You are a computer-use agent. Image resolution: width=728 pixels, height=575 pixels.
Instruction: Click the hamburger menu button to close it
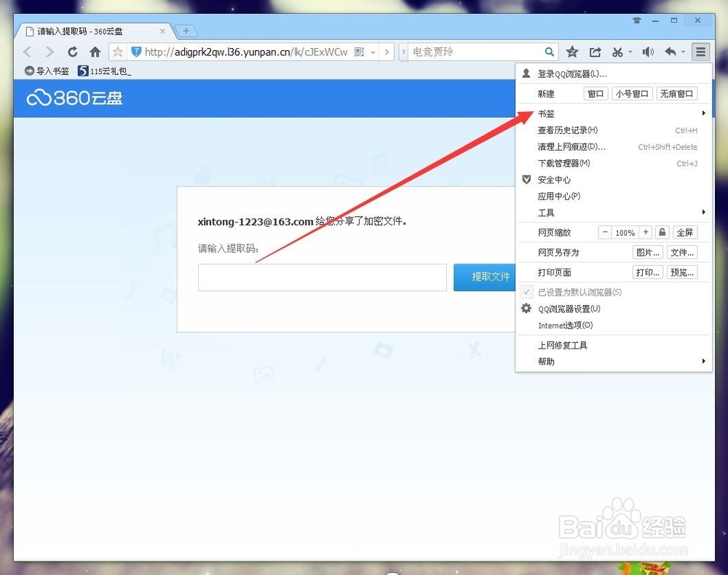[x=701, y=52]
